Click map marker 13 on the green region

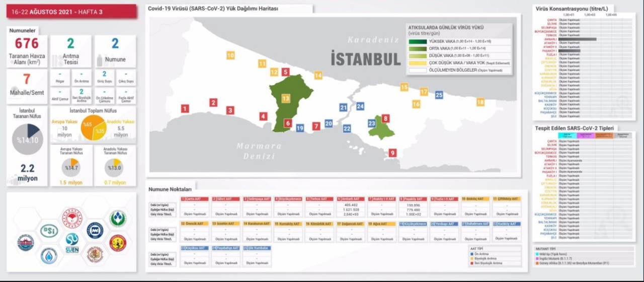pos(286,98)
